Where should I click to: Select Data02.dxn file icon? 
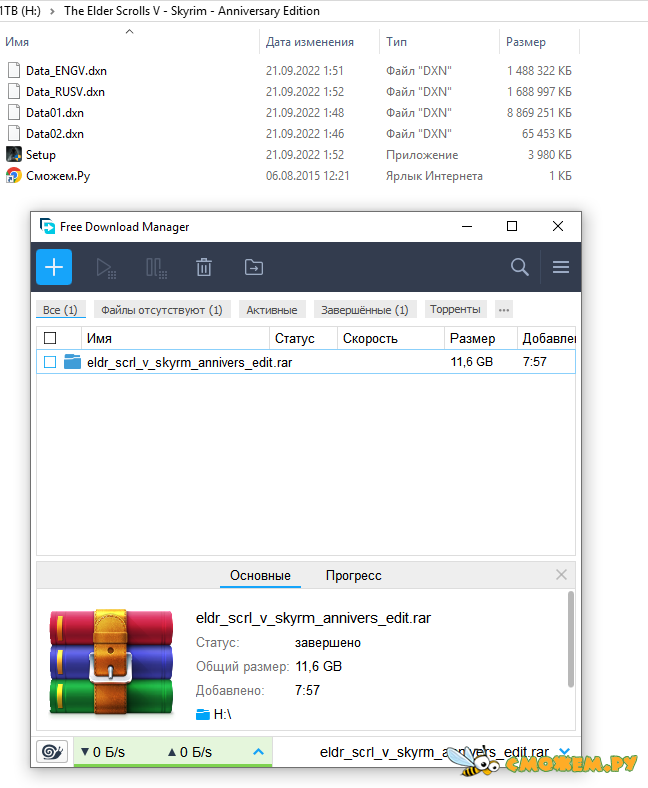point(14,134)
